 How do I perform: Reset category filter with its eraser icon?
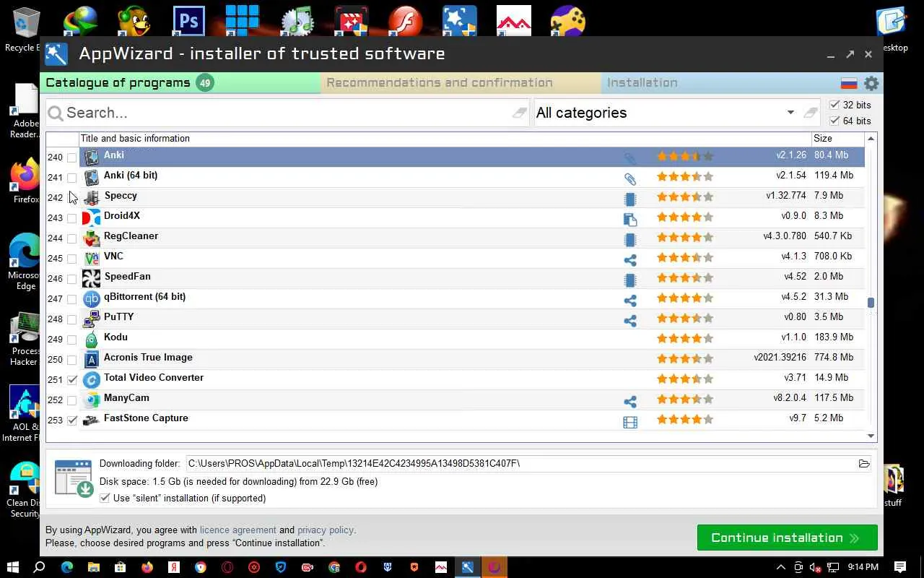pos(811,113)
